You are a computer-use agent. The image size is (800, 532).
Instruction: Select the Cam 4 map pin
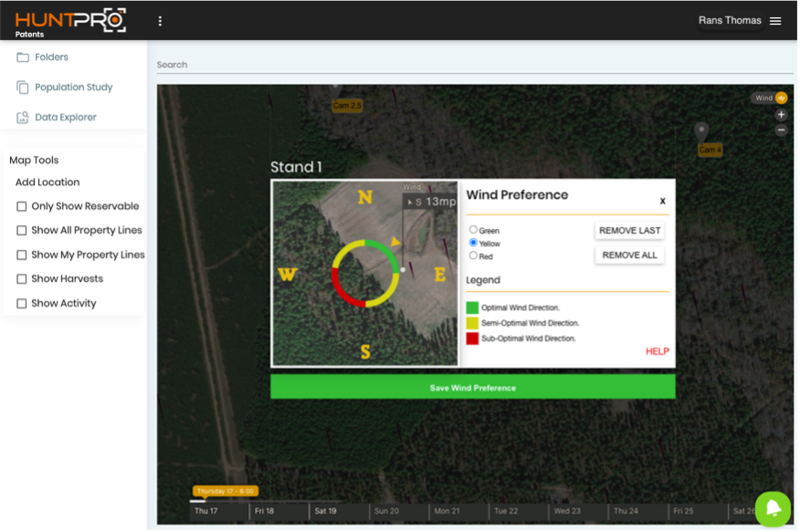[702, 132]
